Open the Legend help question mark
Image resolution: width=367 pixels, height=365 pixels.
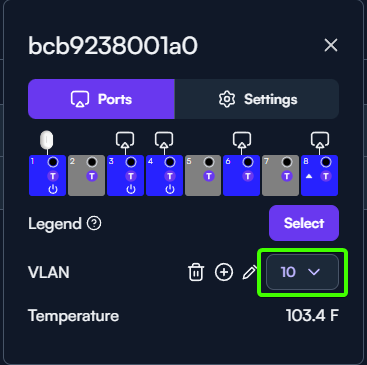(x=94, y=223)
